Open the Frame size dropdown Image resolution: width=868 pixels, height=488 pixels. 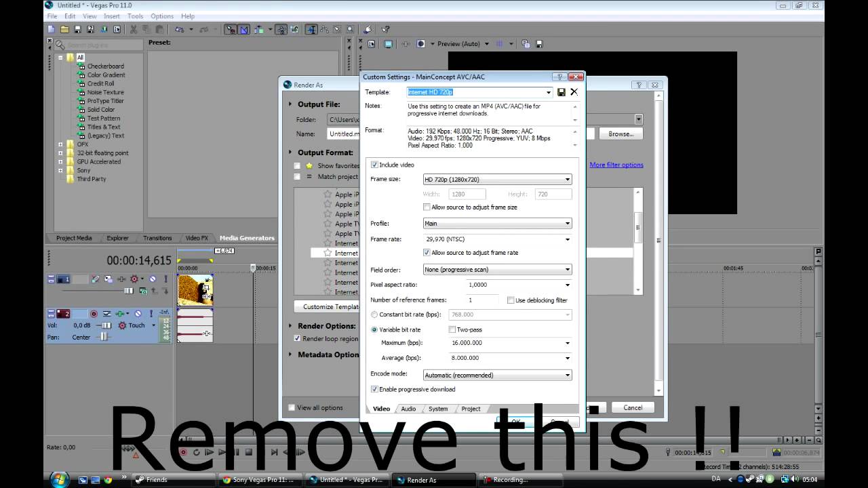coord(568,180)
